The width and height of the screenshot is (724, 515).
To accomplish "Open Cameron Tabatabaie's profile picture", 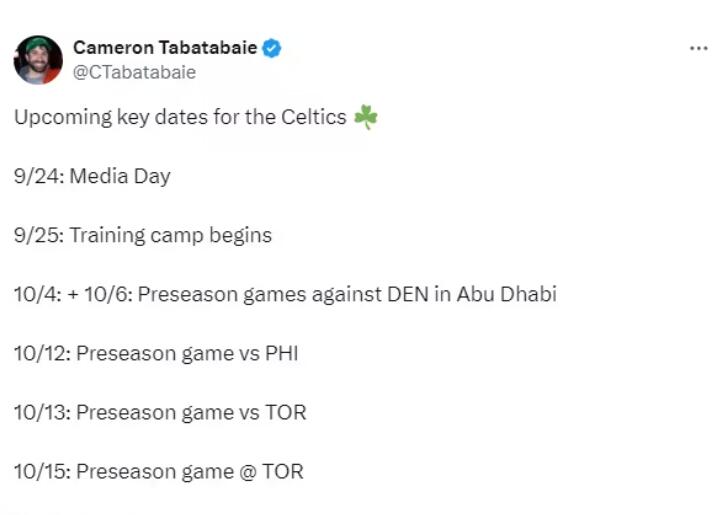I will tap(38, 60).
